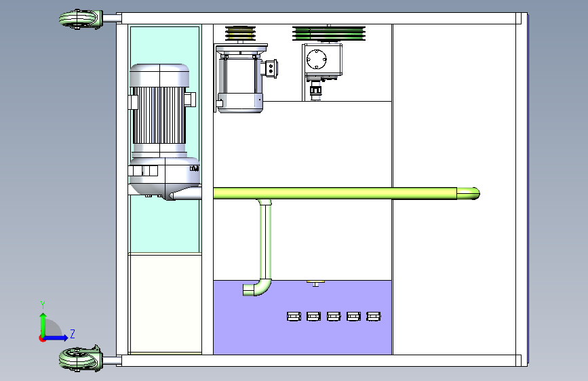This screenshot has width=588, height=381.
Task: Select the first small connector in the purple panel
Action: [x=294, y=317]
